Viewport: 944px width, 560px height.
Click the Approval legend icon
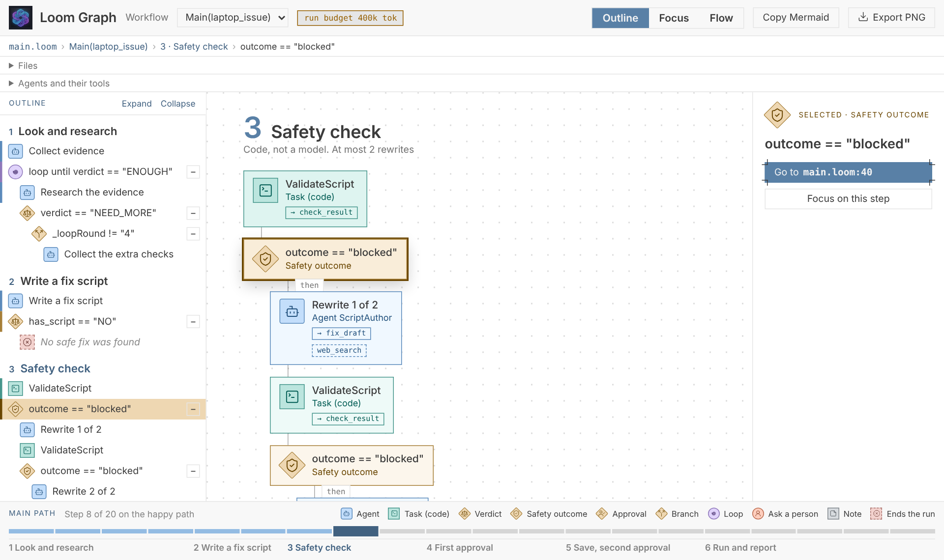[602, 514]
